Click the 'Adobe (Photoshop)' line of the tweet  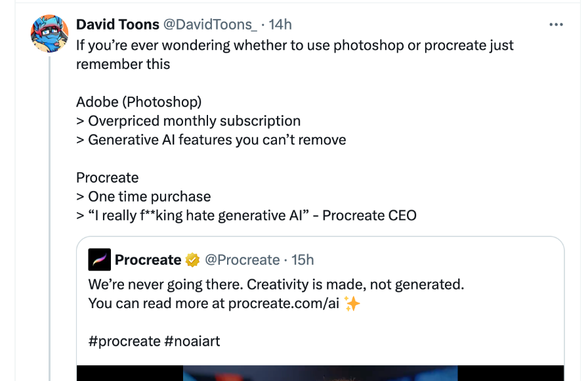pos(138,102)
